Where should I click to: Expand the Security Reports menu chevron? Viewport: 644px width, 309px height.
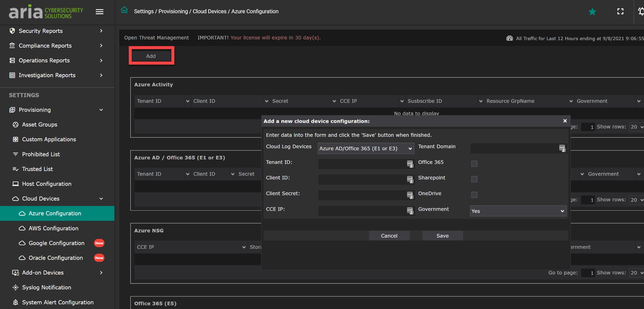click(x=101, y=31)
